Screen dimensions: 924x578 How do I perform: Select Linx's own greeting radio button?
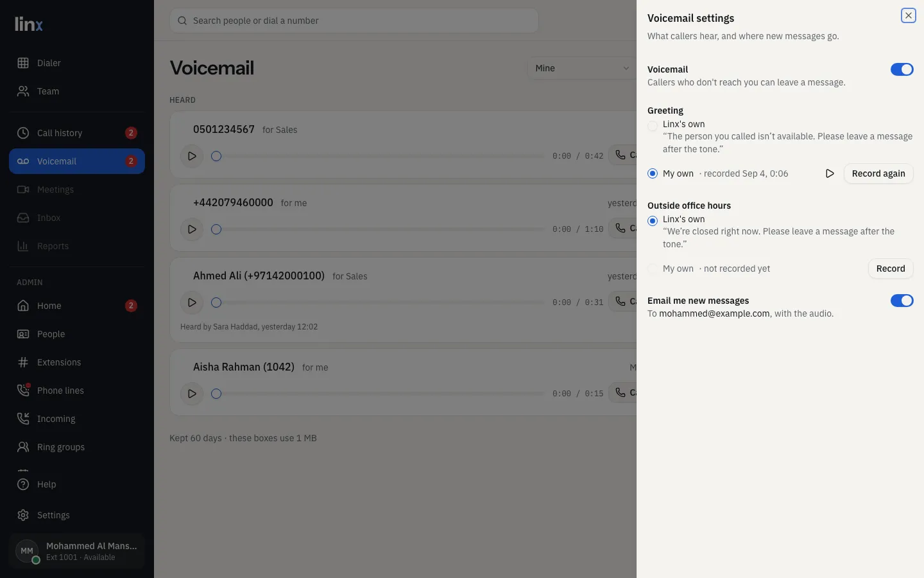click(653, 126)
